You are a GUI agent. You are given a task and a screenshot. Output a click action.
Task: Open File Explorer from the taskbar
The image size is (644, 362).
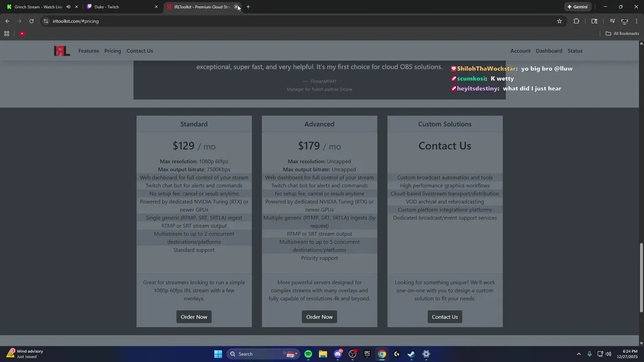[323, 354]
